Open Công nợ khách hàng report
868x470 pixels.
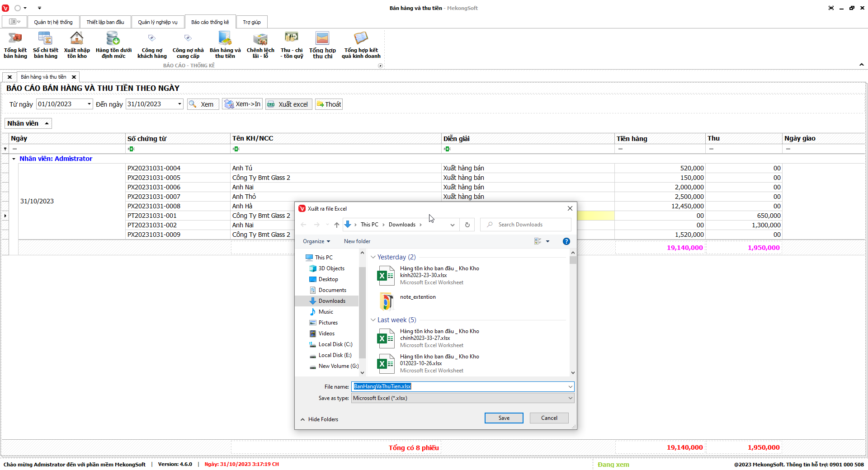tap(152, 45)
